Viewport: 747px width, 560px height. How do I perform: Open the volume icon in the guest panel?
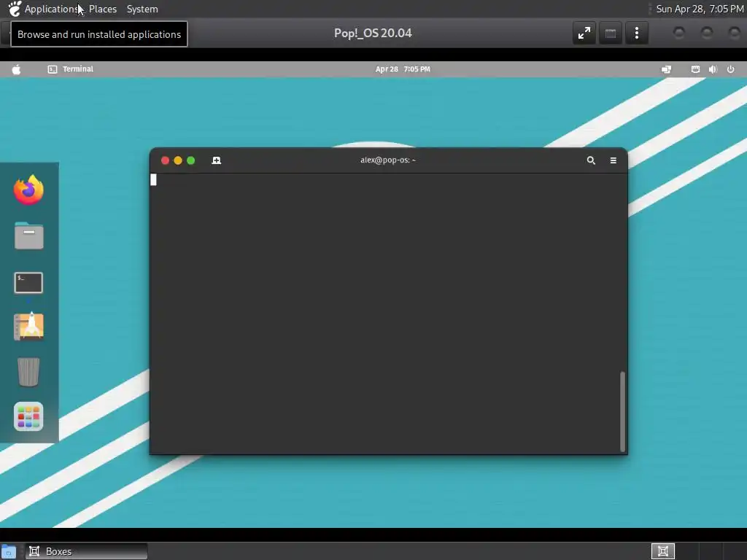(713, 69)
